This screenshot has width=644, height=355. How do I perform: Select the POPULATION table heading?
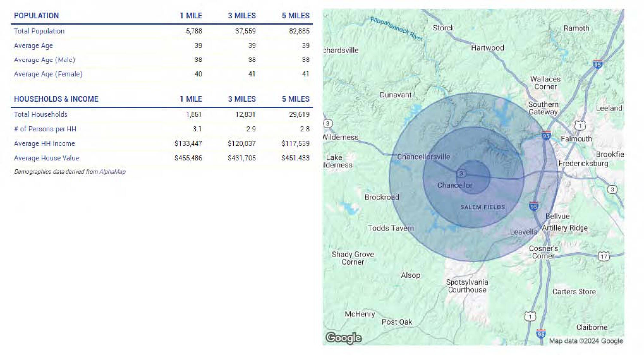click(36, 15)
